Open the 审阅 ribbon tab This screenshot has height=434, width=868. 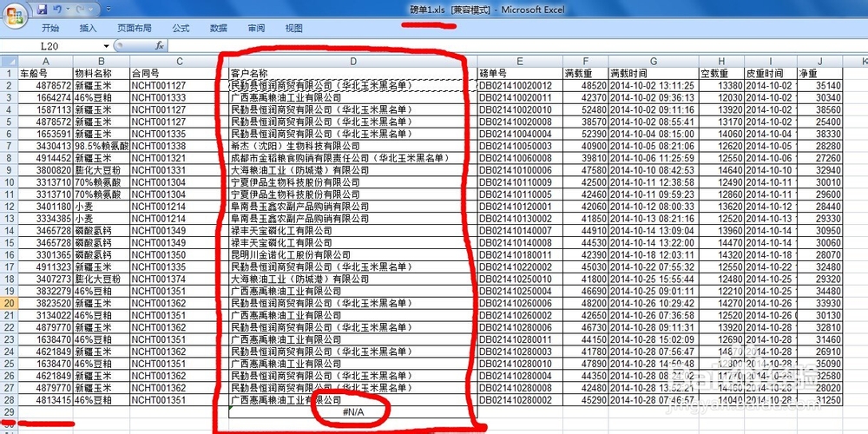(x=256, y=29)
